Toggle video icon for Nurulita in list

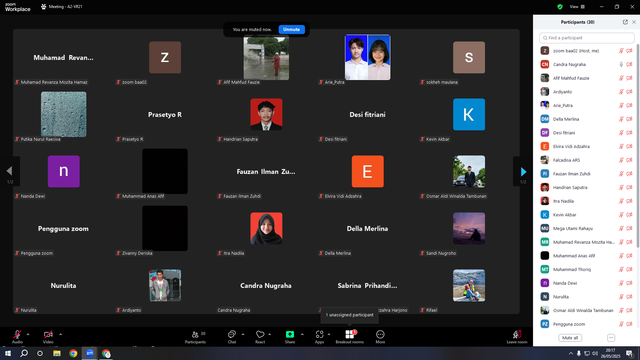629,297
